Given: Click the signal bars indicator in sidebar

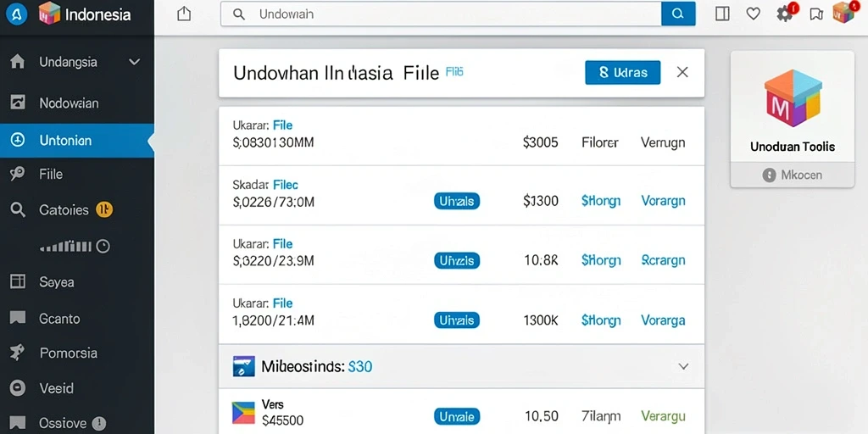Looking at the screenshot, I should click(65, 247).
